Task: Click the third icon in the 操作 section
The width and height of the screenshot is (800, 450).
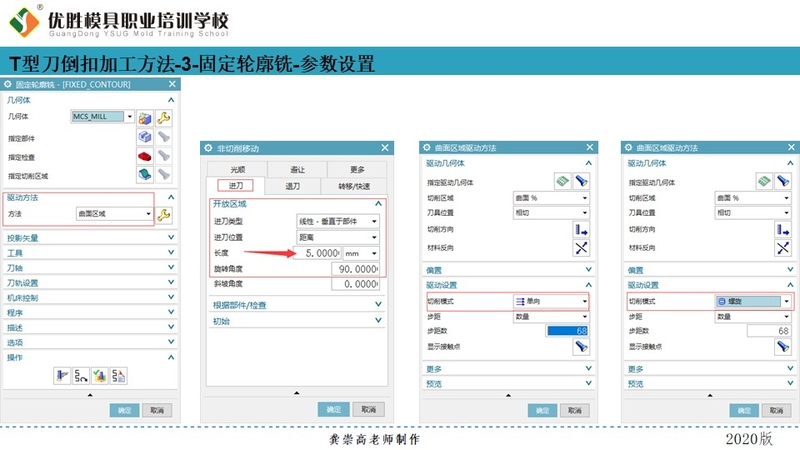Action: pos(100,375)
